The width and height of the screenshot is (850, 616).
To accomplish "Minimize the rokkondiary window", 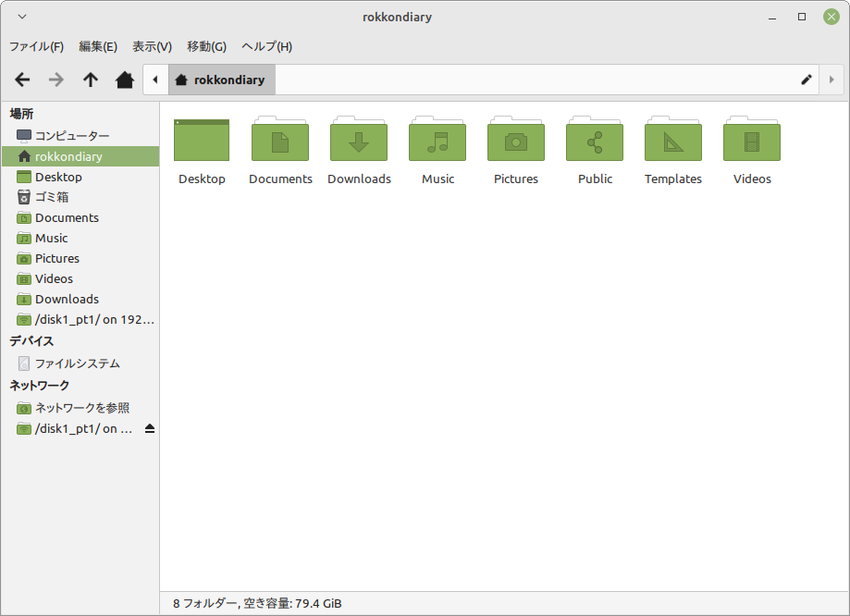I will 772,18.
